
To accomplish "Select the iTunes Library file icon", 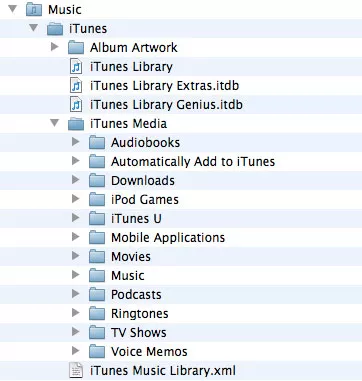I will 76,67.
